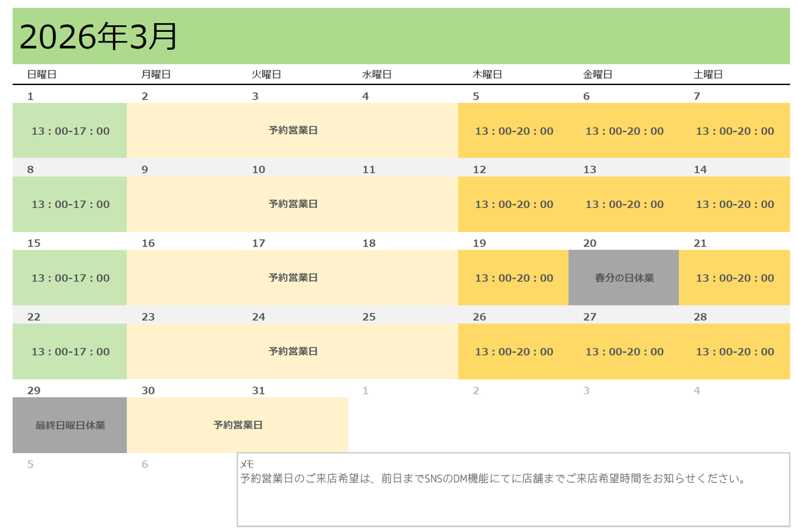Select date number 16
Viewport: 797px width, 532px height.
coord(148,244)
